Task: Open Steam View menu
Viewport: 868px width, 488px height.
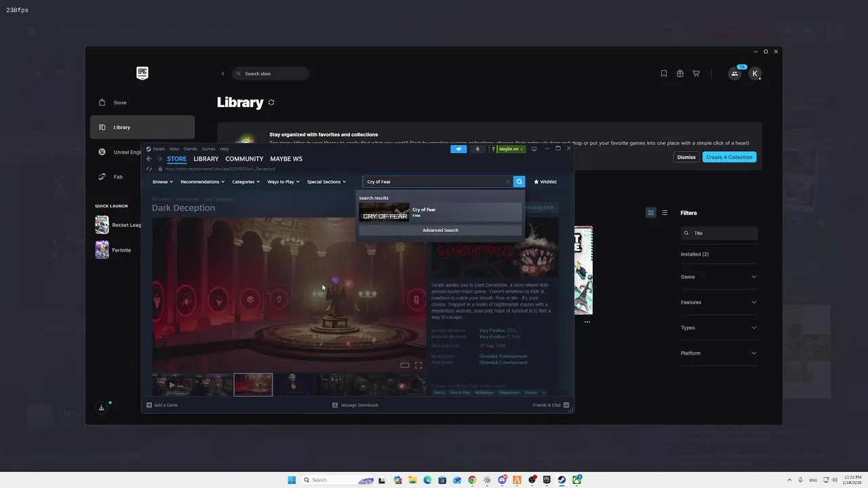Action: [x=174, y=149]
